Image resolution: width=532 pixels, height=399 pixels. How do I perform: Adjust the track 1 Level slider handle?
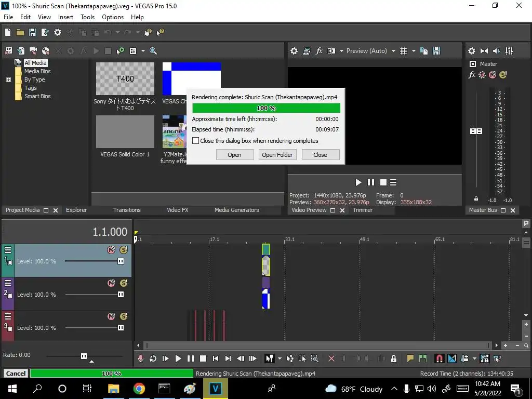(x=121, y=261)
